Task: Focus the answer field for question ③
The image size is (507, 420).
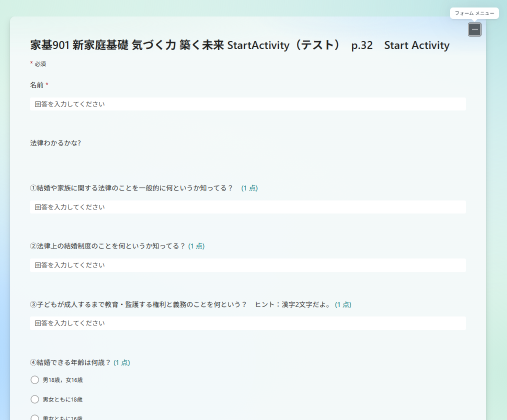Action: point(247,323)
